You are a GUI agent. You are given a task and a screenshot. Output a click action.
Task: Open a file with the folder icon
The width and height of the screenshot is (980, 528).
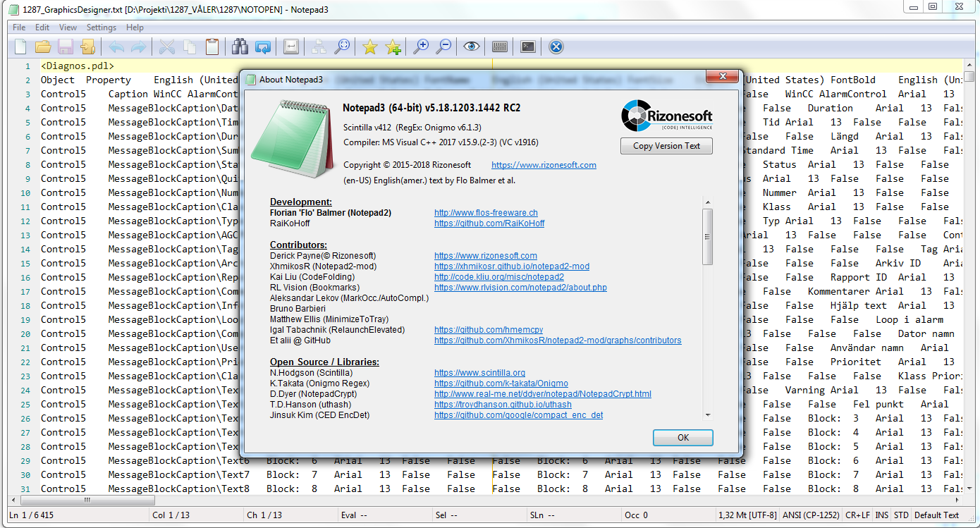tap(42, 47)
